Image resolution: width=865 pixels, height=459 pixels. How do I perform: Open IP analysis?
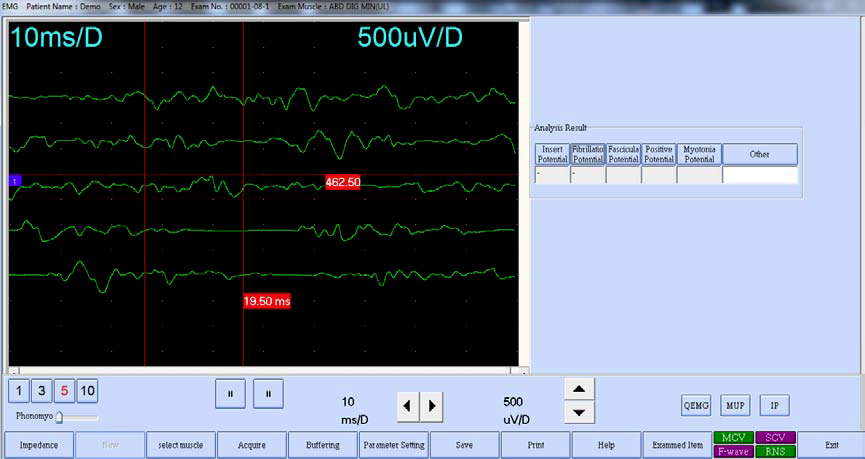click(775, 405)
